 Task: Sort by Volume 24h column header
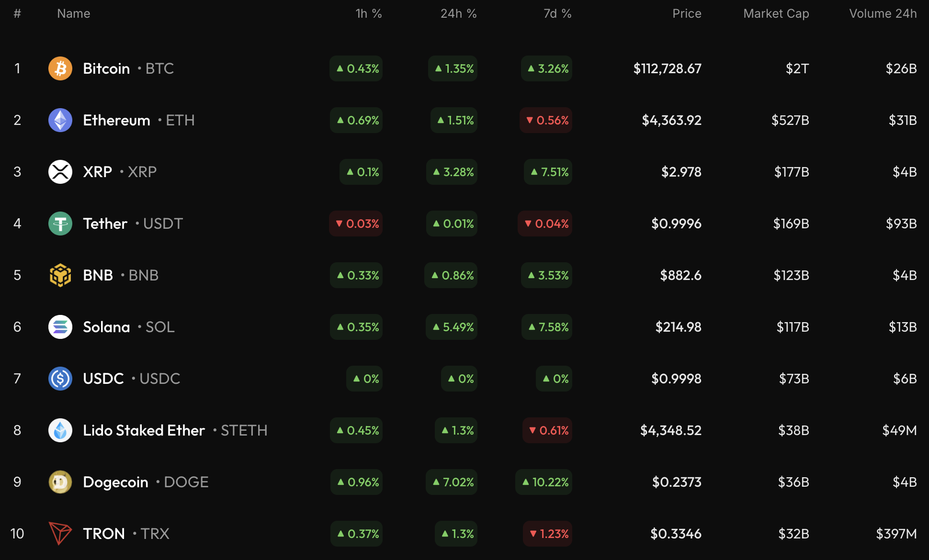883,13
